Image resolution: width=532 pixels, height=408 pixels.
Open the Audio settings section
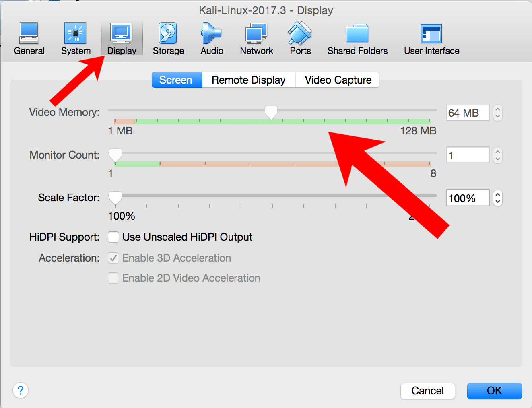click(212, 39)
